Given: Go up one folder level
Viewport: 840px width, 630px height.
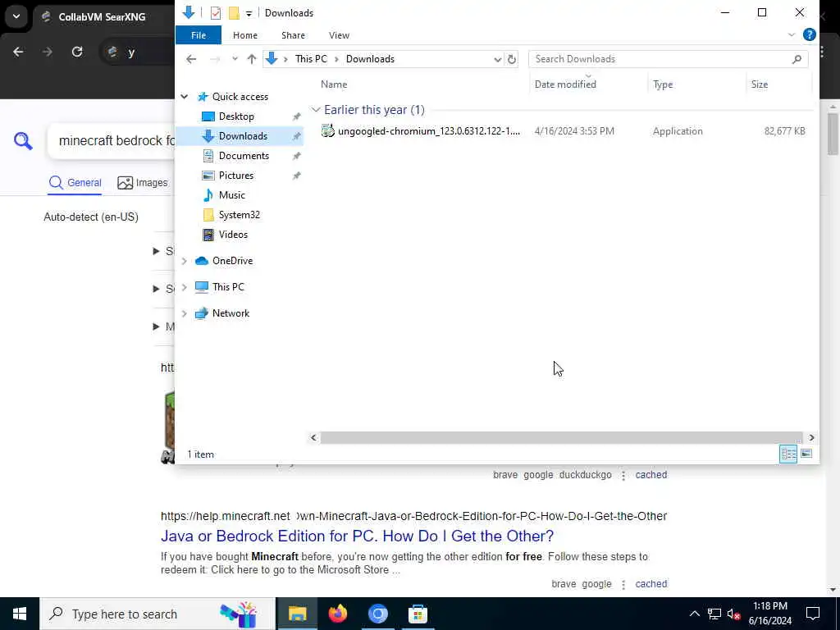Looking at the screenshot, I should coord(251,59).
